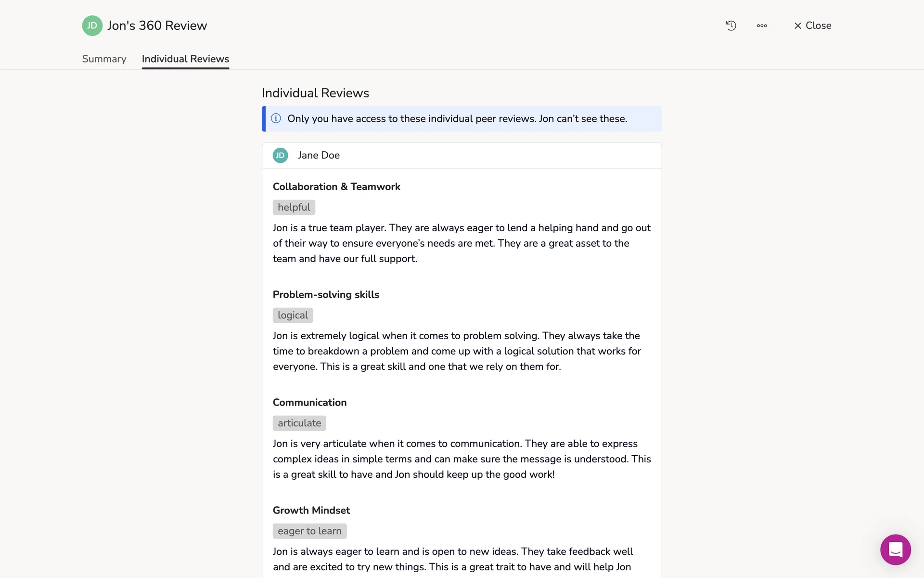Click the Collaboration & Teamwork heading
The height and width of the screenshot is (578, 924).
coord(336,186)
